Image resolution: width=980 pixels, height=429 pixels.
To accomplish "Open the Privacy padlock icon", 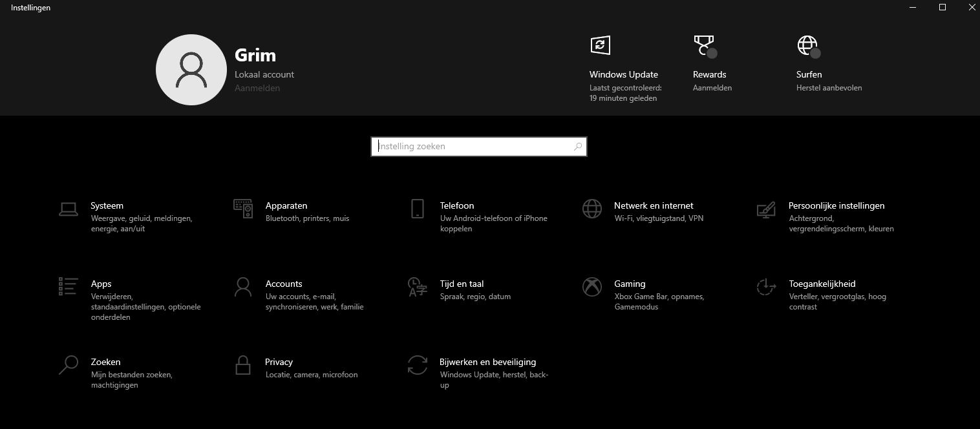I will click(x=243, y=365).
